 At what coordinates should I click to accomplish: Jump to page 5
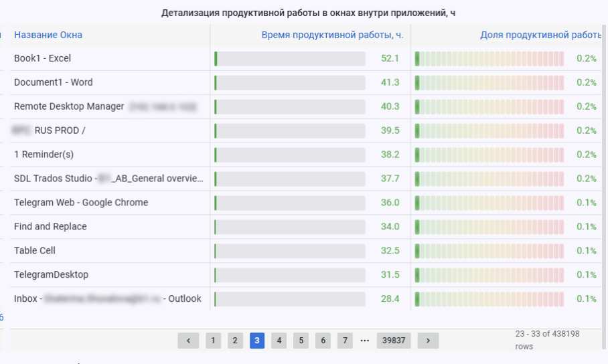[x=301, y=341]
